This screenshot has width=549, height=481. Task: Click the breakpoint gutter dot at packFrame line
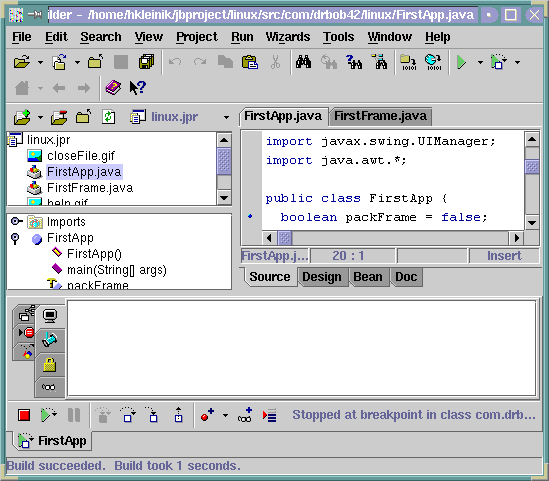pyautogui.click(x=250, y=216)
